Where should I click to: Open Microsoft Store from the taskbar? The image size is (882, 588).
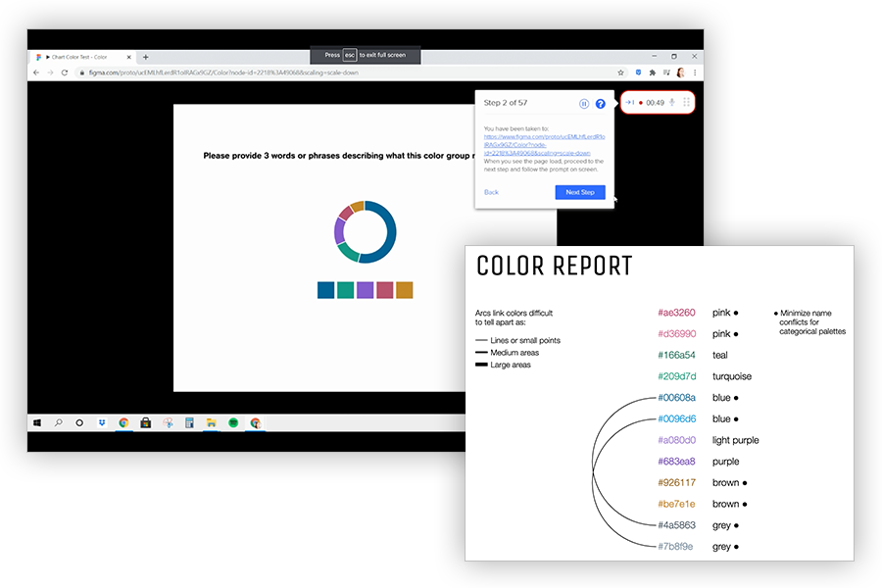click(x=146, y=422)
